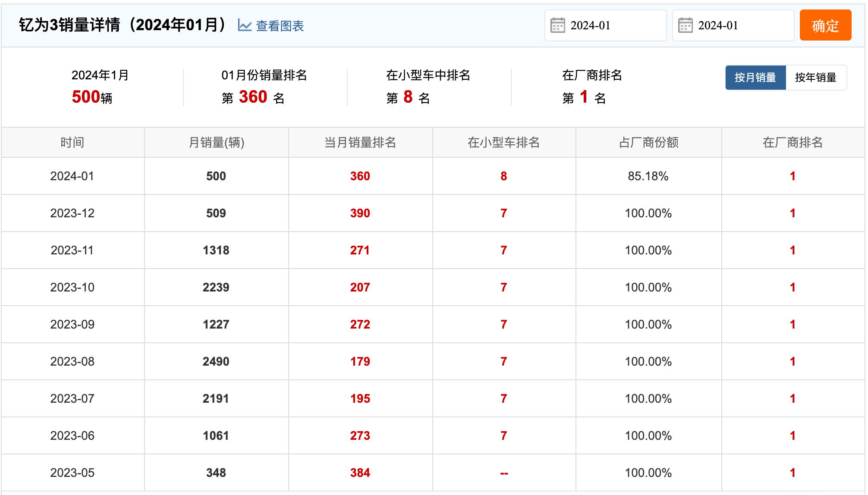Click monthly sales value 1061
The image size is (868, 495).
pos(216,435)
